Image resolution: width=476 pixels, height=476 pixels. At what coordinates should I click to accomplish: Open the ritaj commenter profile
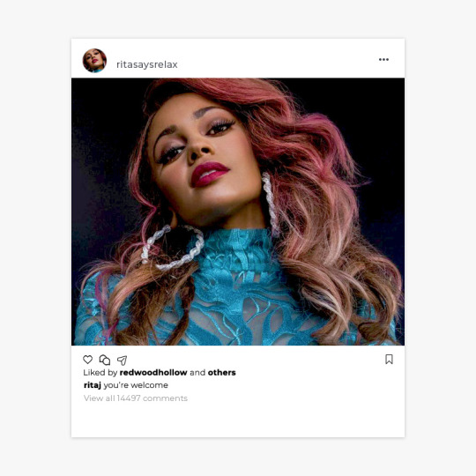point(93,385)
